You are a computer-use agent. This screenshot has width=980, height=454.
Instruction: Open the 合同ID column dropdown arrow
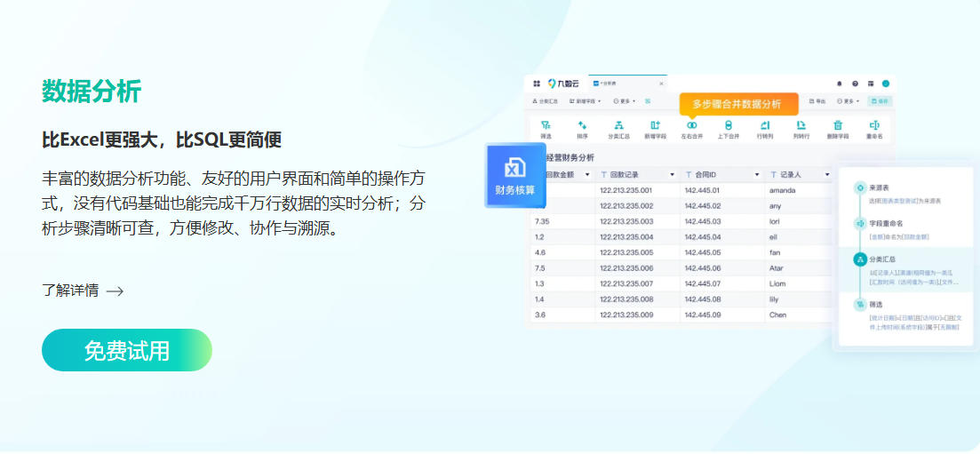point(757,174)
